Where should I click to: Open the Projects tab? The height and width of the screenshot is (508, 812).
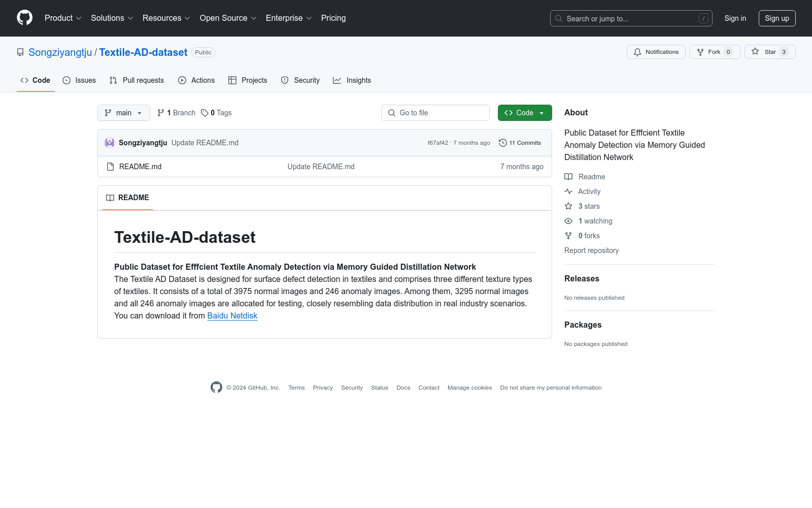248,80
